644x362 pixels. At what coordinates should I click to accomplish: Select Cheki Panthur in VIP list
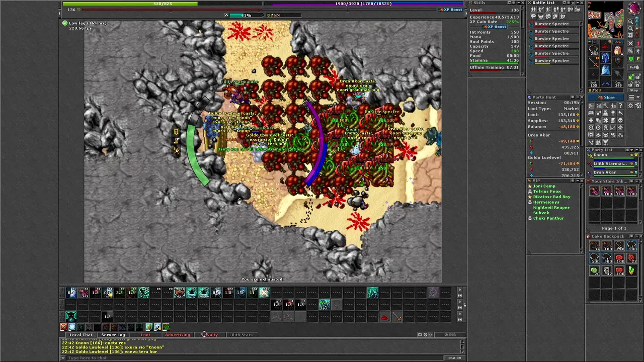(548, 218)
